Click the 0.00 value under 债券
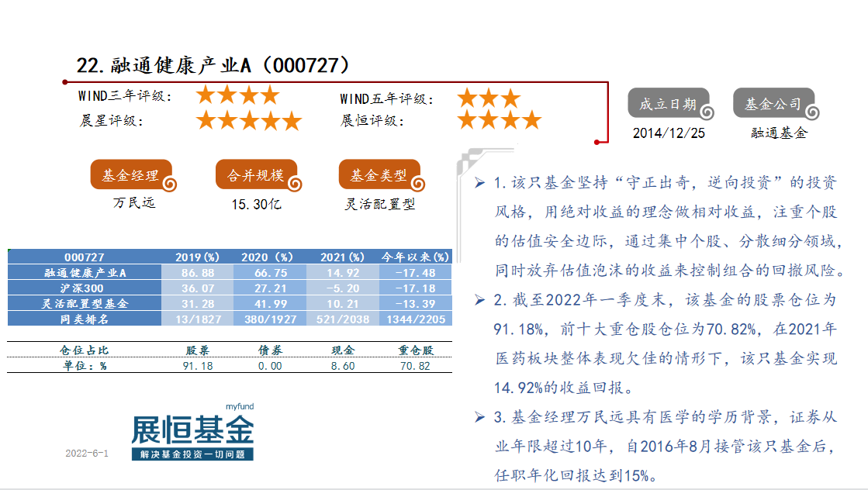The image size is (868, 490). [270, 366]
